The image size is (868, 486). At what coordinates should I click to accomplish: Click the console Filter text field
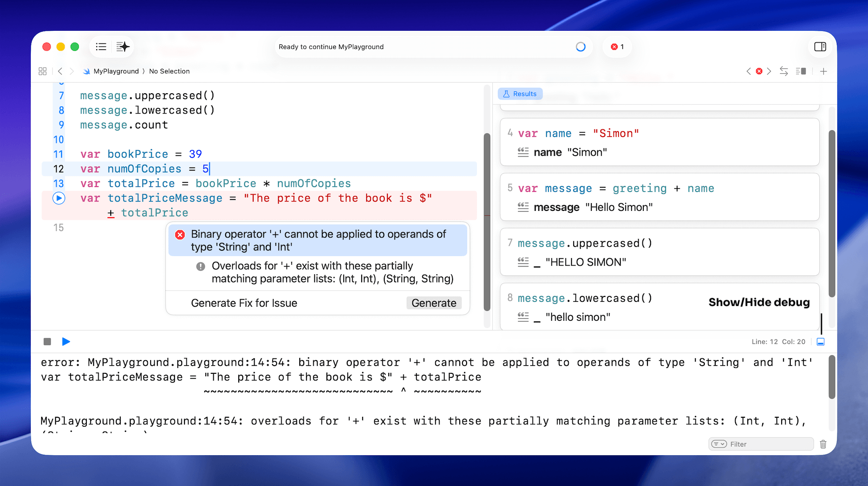769,444
